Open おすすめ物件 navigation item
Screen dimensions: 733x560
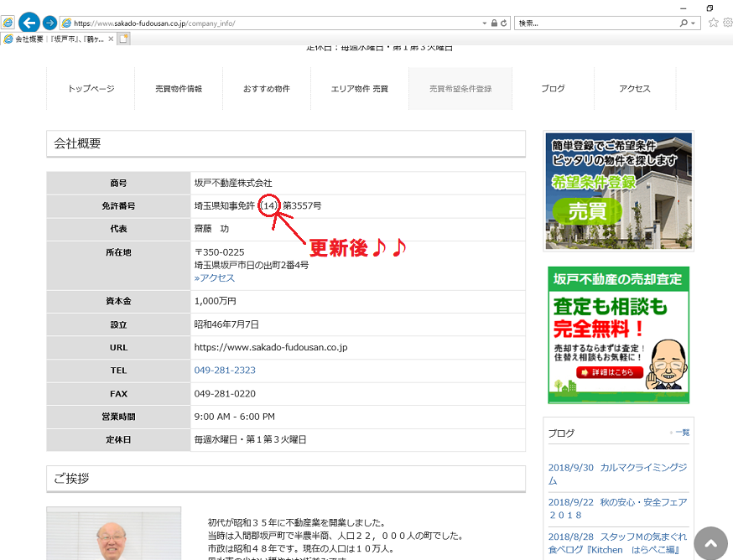tap(267, 89)
